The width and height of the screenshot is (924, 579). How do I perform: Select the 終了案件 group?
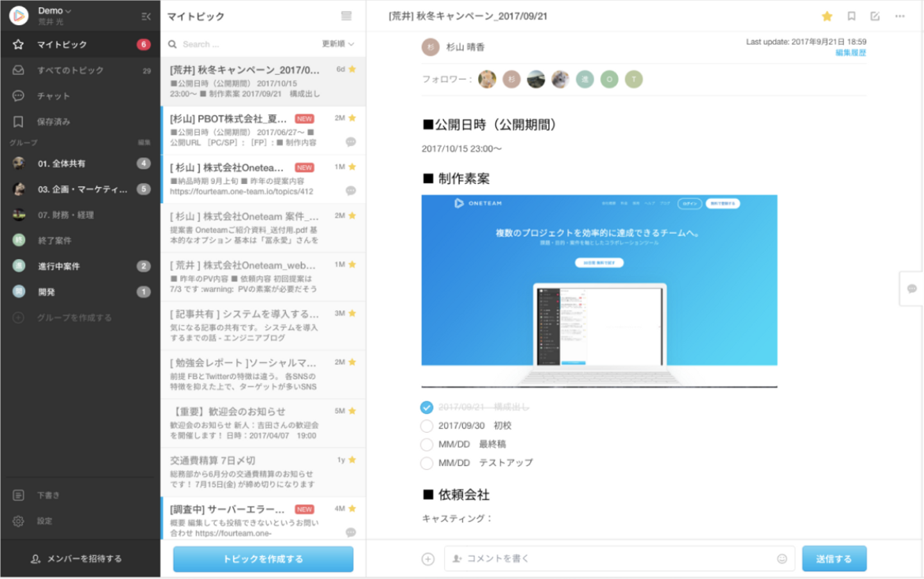80,240
